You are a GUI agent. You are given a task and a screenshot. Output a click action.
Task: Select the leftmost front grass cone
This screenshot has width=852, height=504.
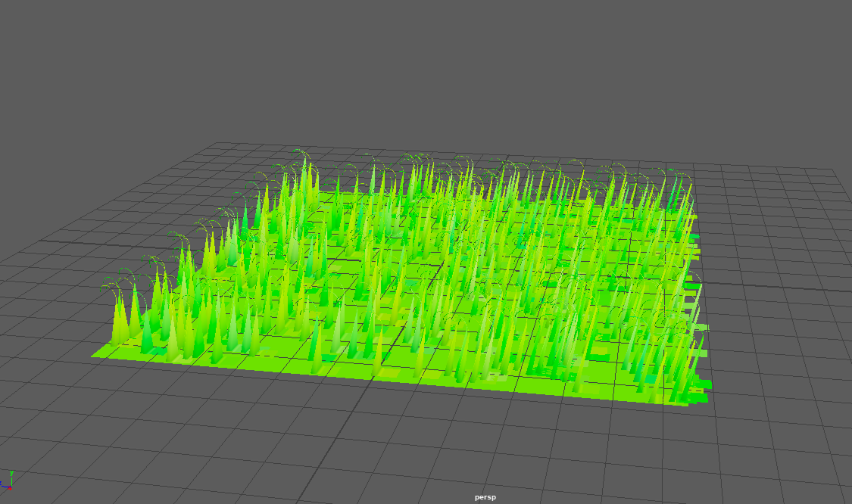pos(119,322)
